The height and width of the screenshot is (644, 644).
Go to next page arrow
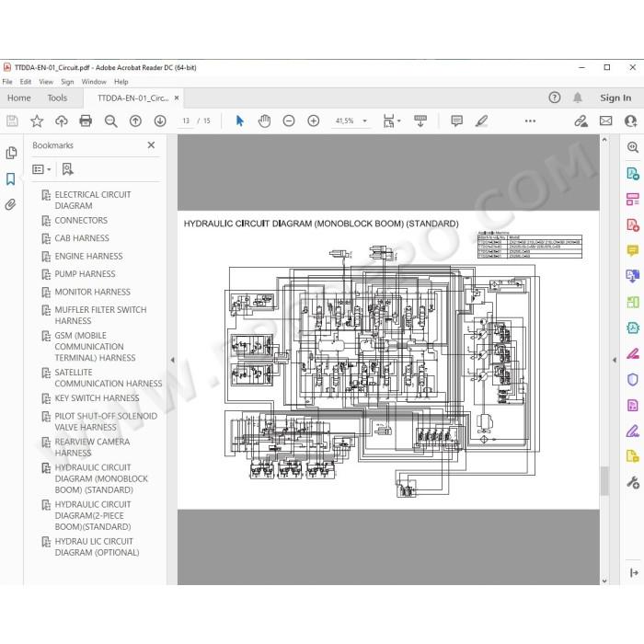point(160,121)
